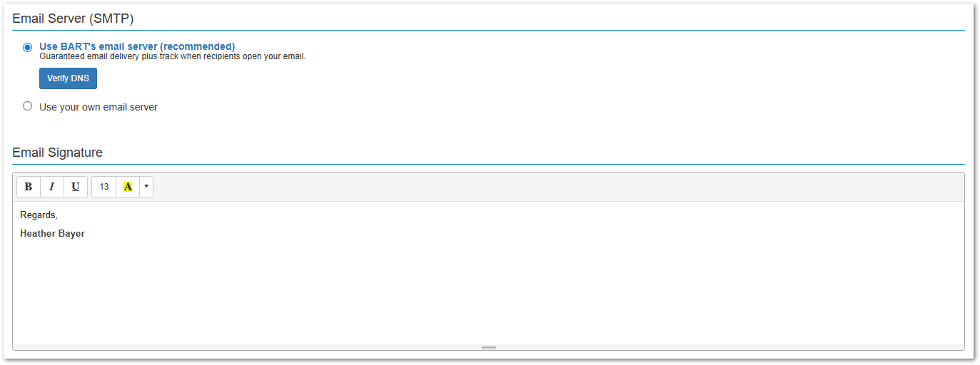
Task: Toggle bold formatting in signature editor
Action: [x=29, y=187]
